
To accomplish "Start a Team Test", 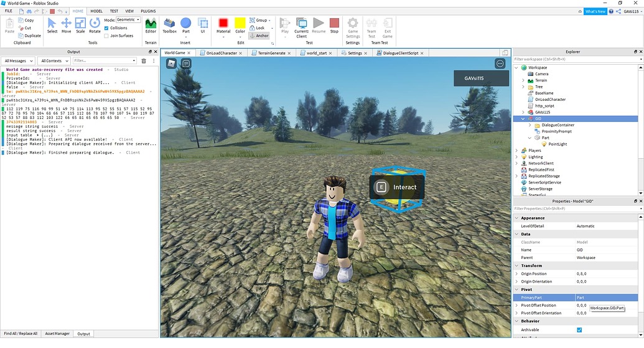I will (x=371, y=28).
